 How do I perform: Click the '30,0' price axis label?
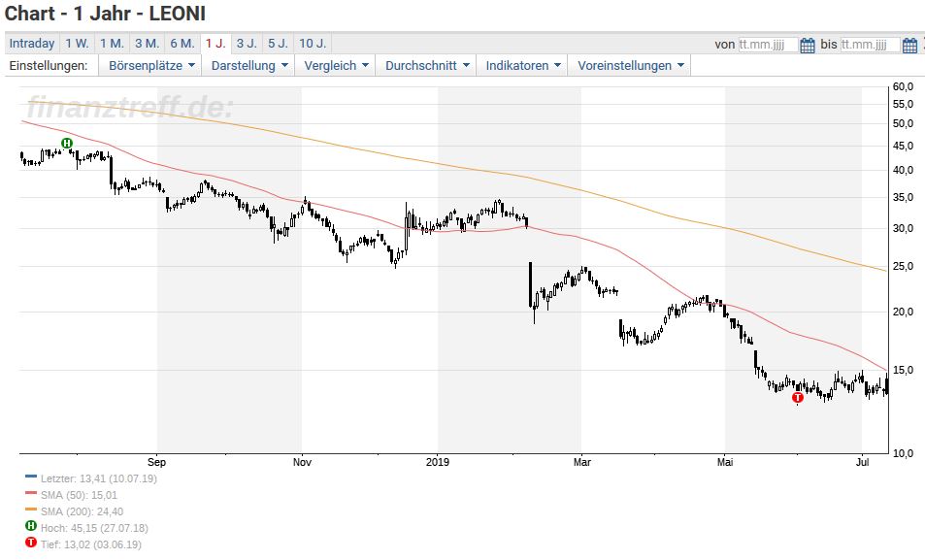(x=904, y=228)
